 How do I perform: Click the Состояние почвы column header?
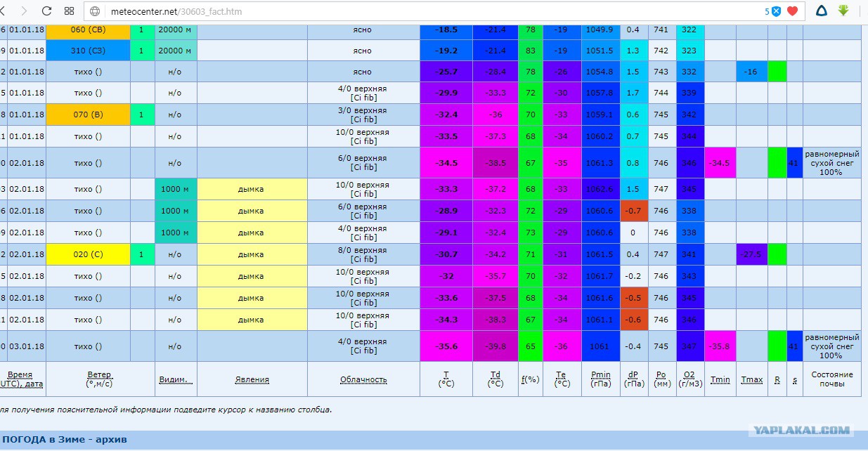click(832, 379)
